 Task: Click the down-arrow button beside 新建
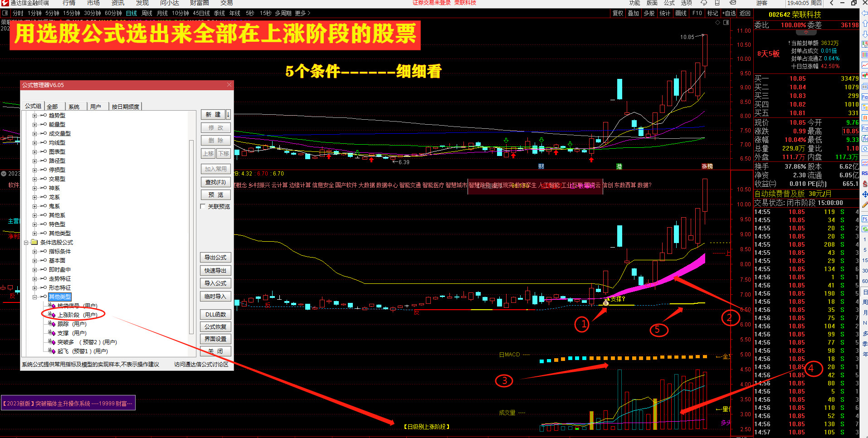pyautogui.click(x=228, y=114)
